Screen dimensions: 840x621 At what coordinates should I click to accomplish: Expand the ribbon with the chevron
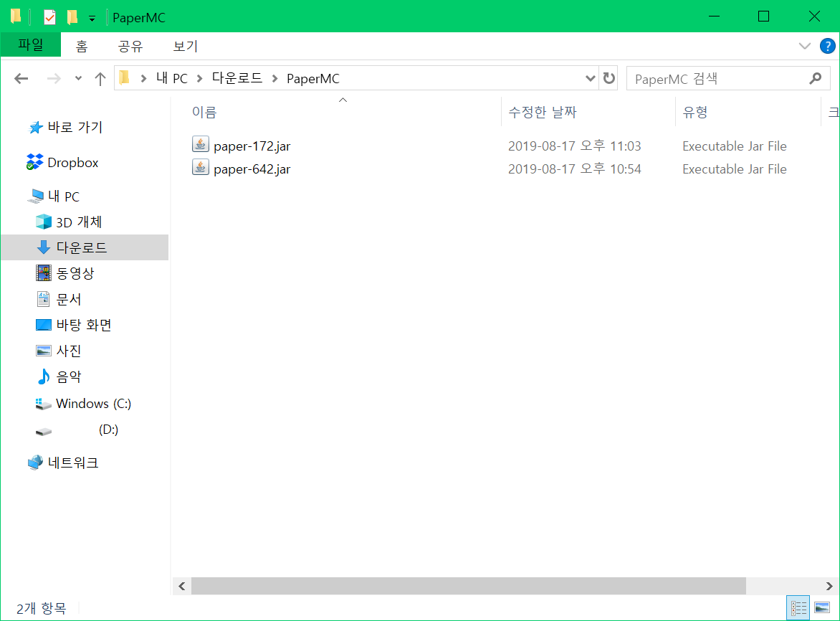tap(804, 46)
